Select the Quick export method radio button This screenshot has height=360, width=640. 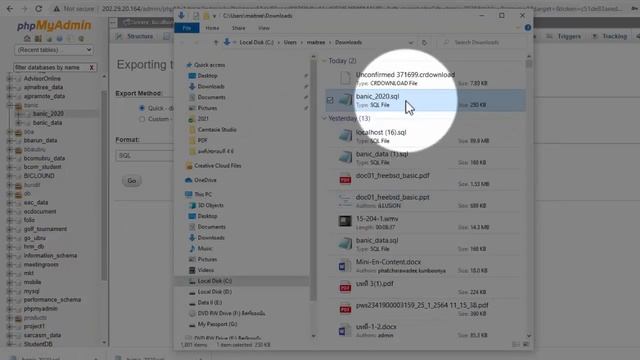[x=142, y=108]
